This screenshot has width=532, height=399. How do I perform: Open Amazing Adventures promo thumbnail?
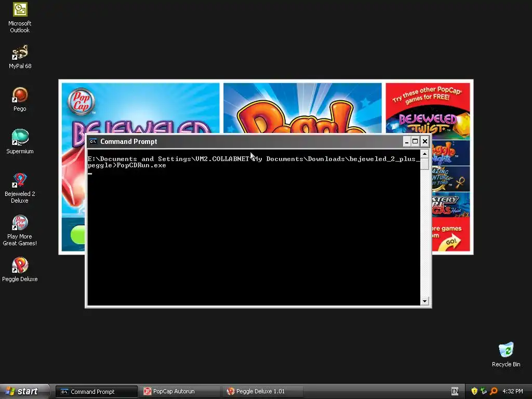coord(451,179)
